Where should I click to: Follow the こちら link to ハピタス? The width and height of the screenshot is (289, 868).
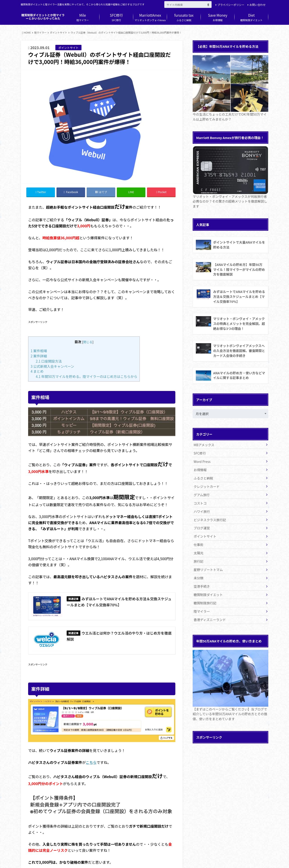point(91,762)
